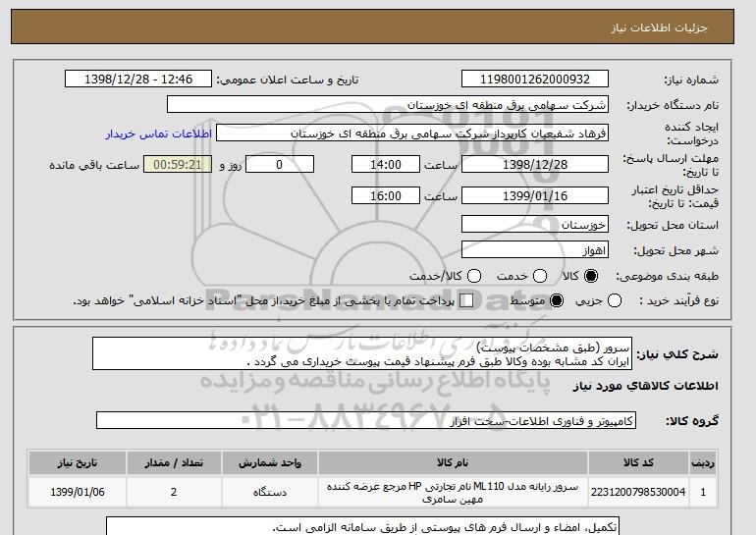Screen dimensions: 756x535
Task: Click the تاریخ نیاز column header
Action: click(78, 462)
